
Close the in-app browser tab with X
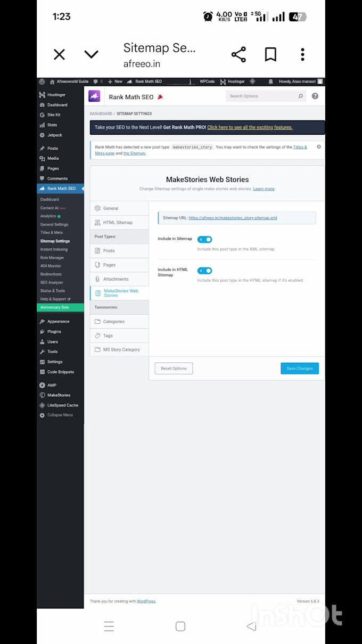(59, 54)
